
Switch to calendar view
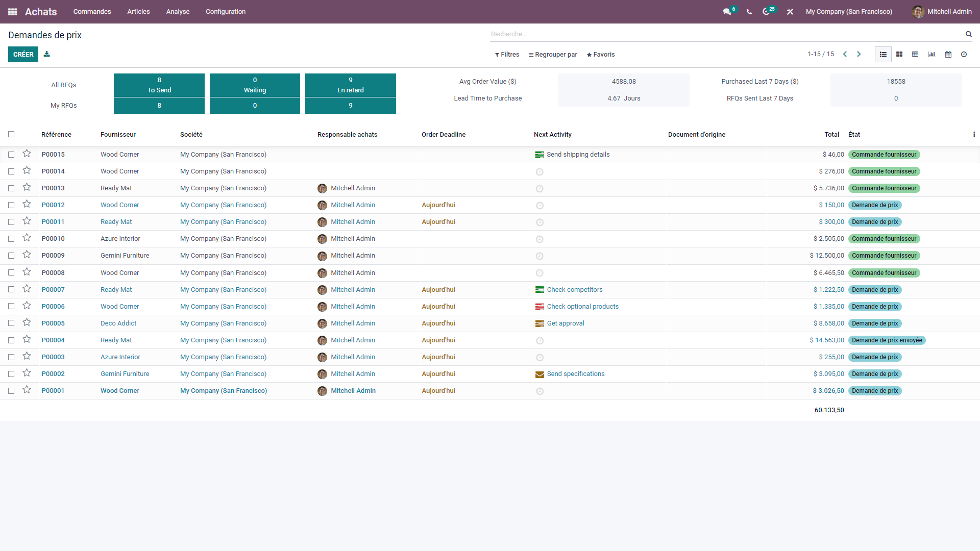948,54
